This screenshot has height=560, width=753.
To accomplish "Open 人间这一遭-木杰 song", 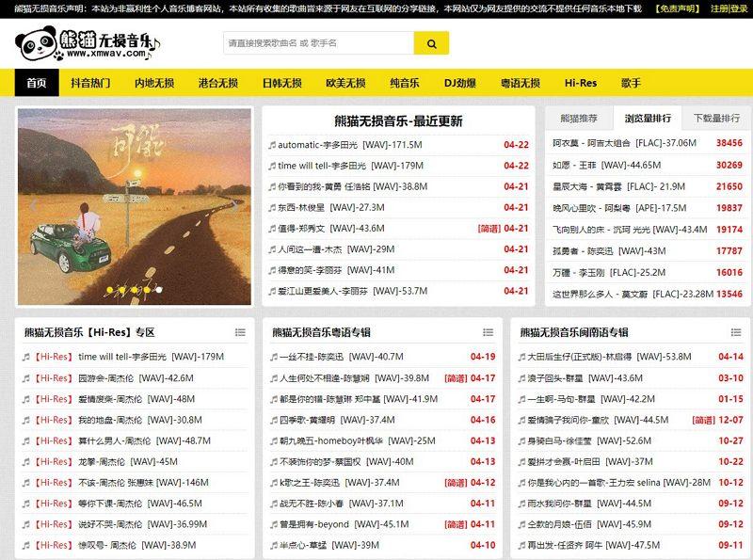I will click(x=336, y=249).
